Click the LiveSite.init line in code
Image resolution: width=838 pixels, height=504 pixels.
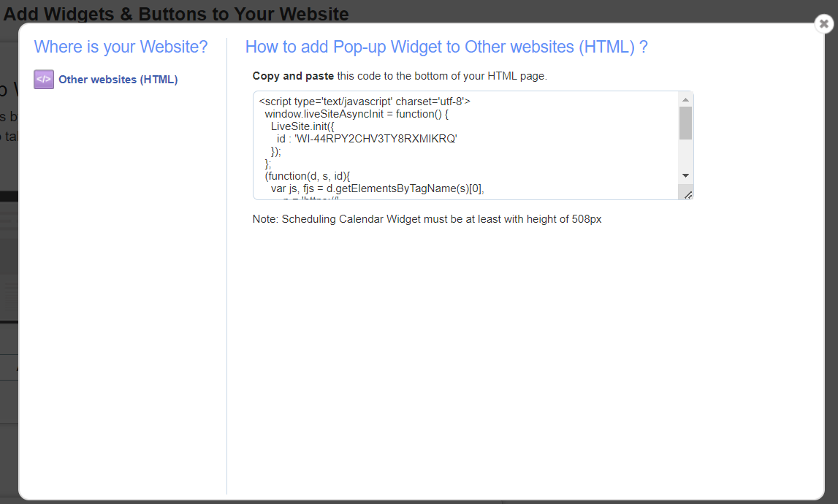pyautogui.click(x=302, y=126)
